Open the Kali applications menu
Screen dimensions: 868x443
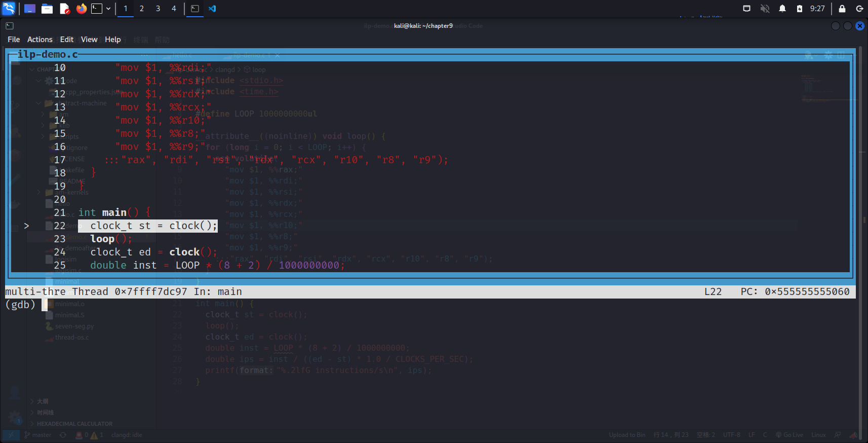[x=9, y=9]
